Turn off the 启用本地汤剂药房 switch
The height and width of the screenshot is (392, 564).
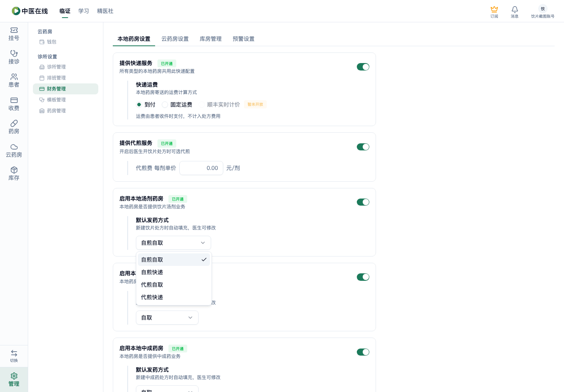[x=363, y=202]
